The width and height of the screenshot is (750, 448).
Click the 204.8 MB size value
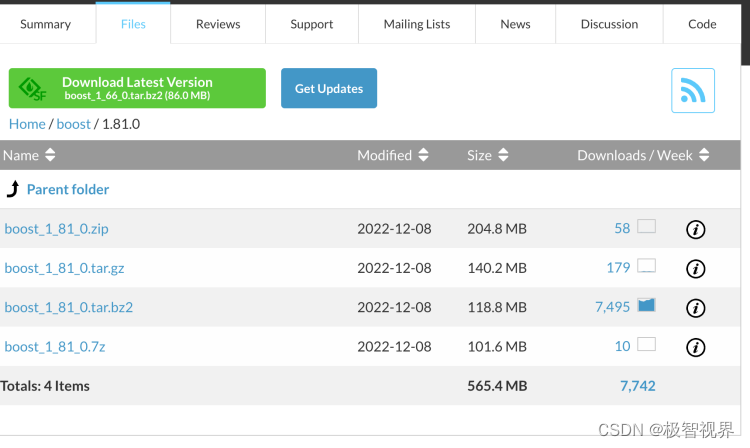[x=497, y=229]
